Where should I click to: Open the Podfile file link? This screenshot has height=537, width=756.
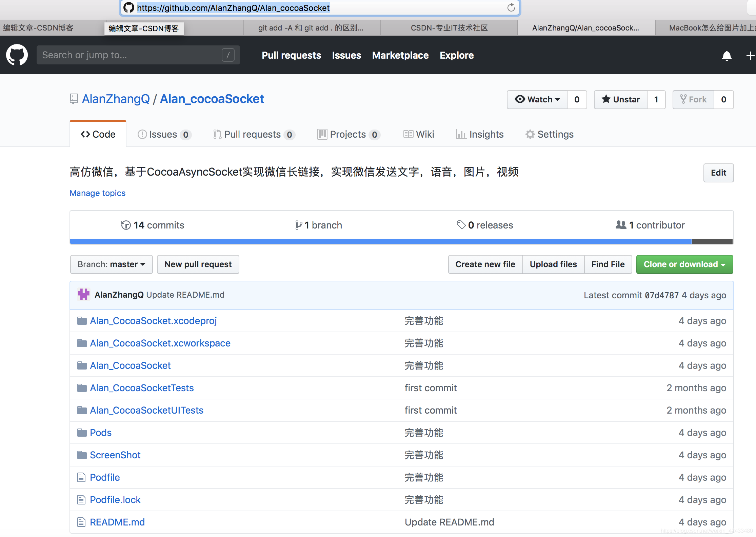pos(105,477)
